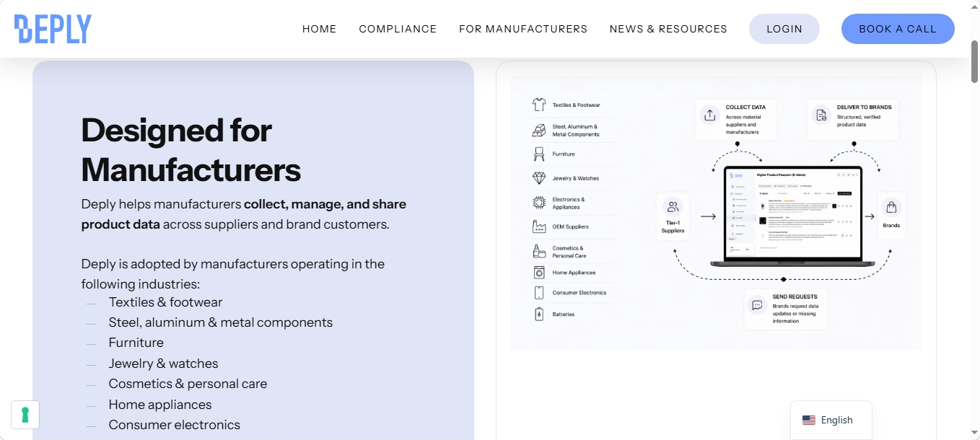Click "Jewelry & watches" list item
980x440 pixels.
163,364
